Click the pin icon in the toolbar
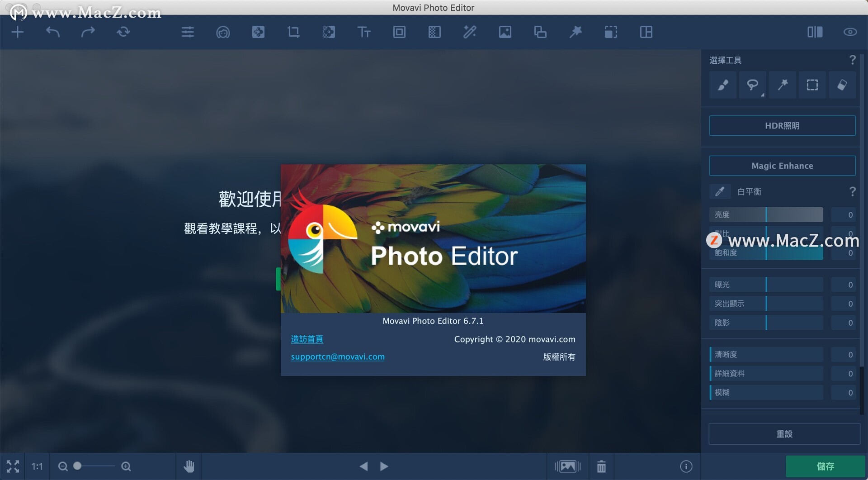868x480 pixels. 576,32
